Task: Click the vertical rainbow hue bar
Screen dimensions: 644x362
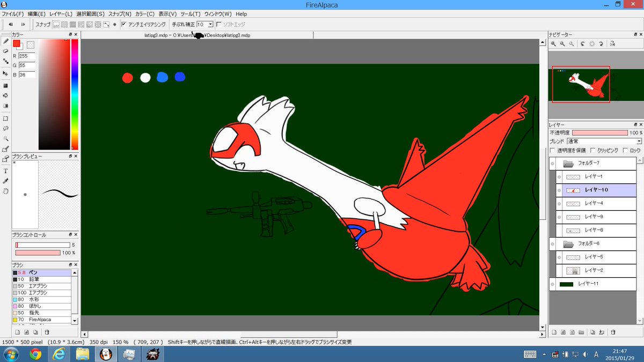Action: pyautogui.click(x=75, y=94)
